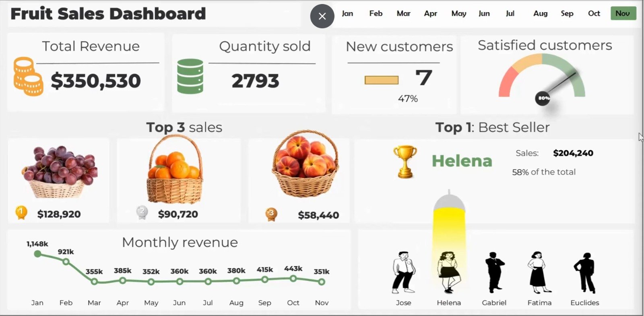
Task: Click the $204,240 sales figure
Action: coord(573,153)
